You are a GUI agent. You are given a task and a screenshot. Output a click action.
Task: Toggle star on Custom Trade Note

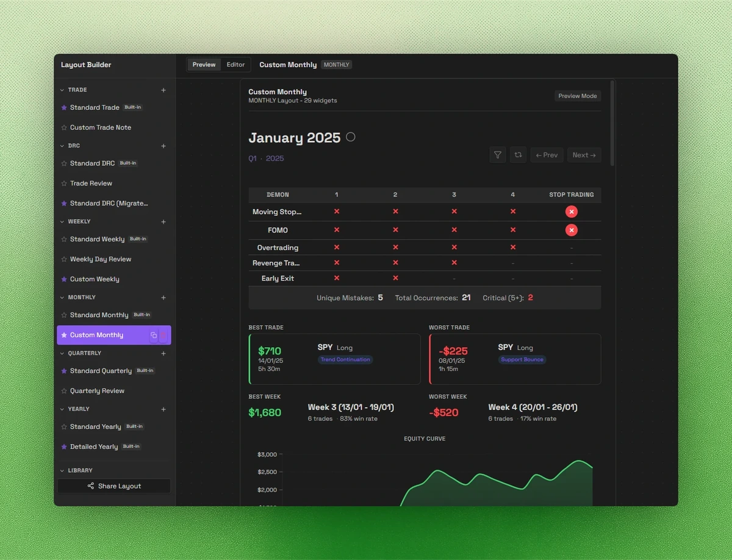coord(64,127)
